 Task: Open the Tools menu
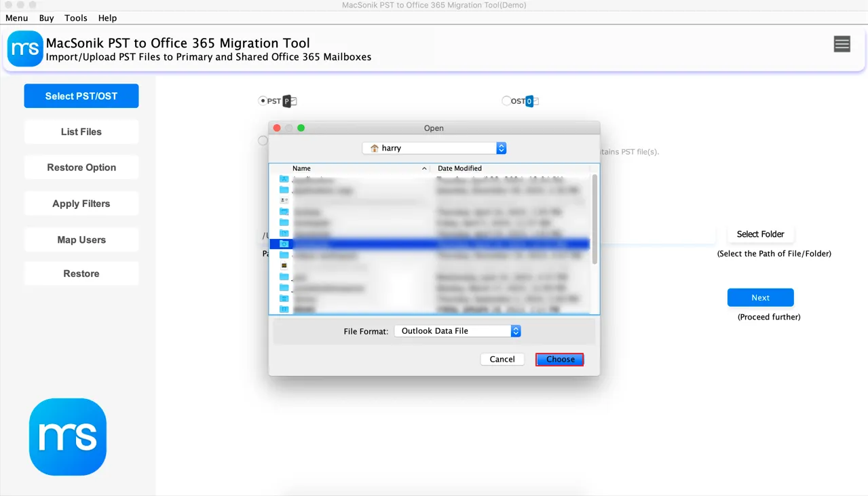[x=76, y=18]
